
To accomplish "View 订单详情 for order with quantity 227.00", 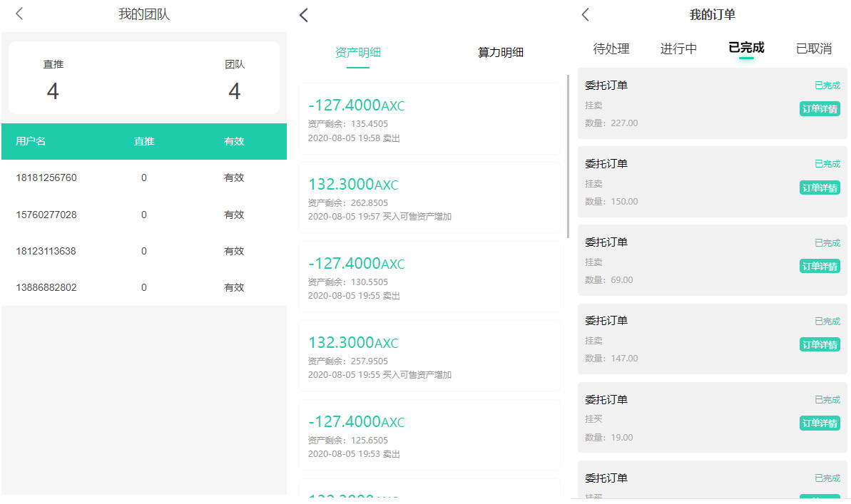I will click(820, 109).
